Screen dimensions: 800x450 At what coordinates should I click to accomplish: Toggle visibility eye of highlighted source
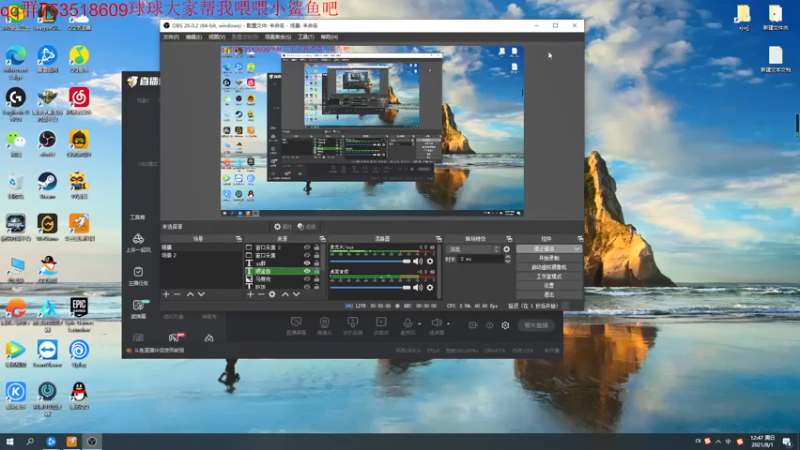coord(307,271)
